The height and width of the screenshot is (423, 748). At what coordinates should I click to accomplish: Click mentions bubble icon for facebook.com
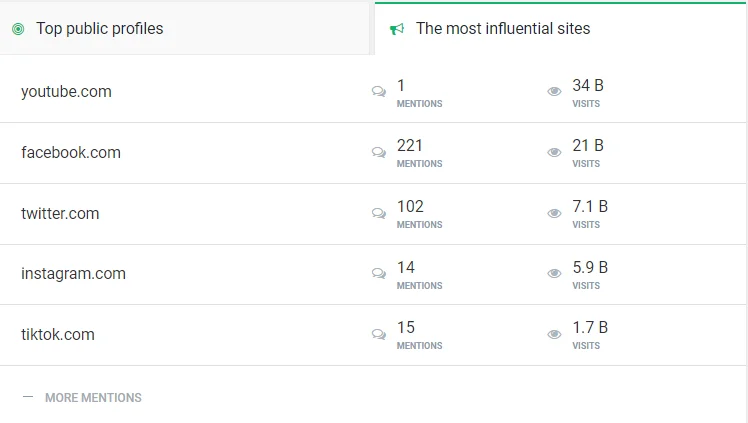[379, 153]
